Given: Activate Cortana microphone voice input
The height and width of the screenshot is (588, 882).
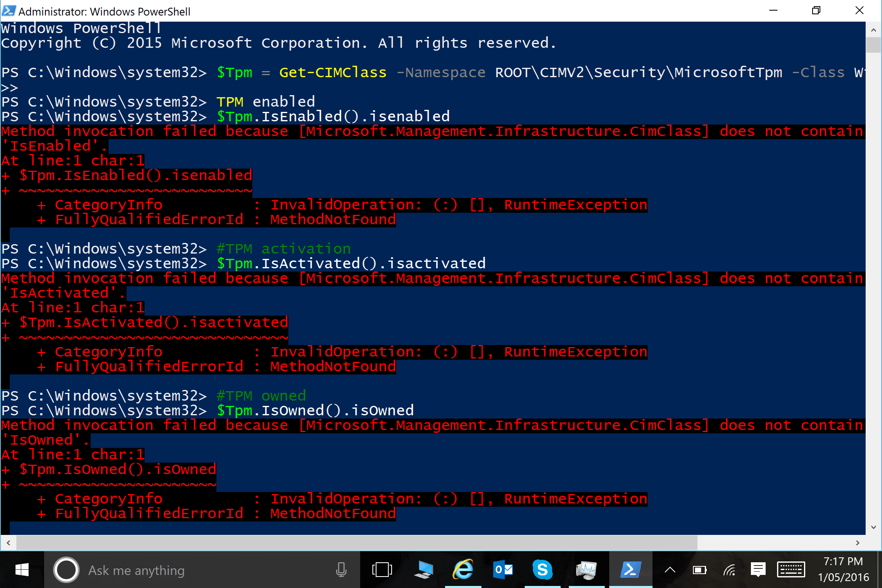Looking at the screenshot, I should 341,570.
